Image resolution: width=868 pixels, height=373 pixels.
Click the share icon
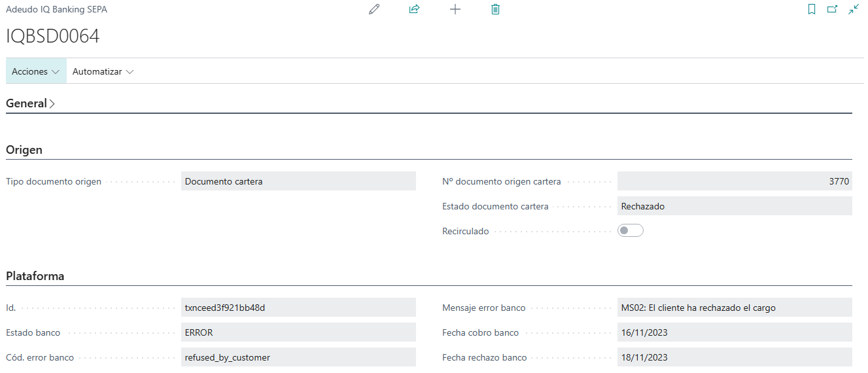414,9
